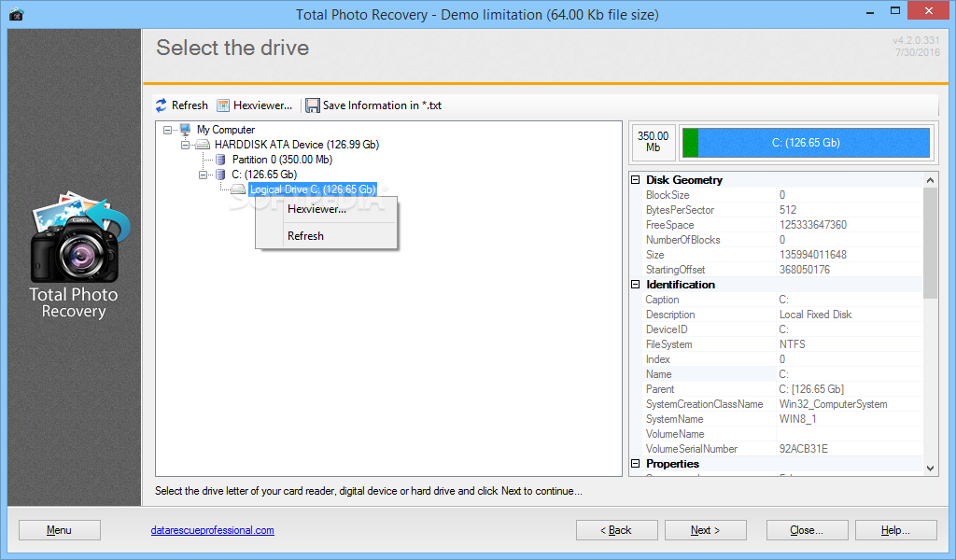This screenshot has width=956, height=560.
Task: Collapse the Disk Geometry section
Action: (x=635, y=180)
